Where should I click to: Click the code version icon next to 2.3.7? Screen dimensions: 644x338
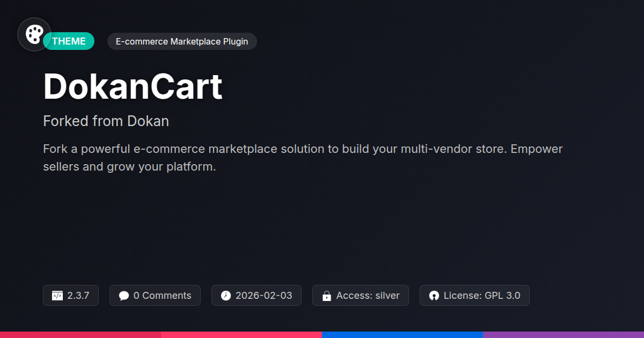(57, 296)
